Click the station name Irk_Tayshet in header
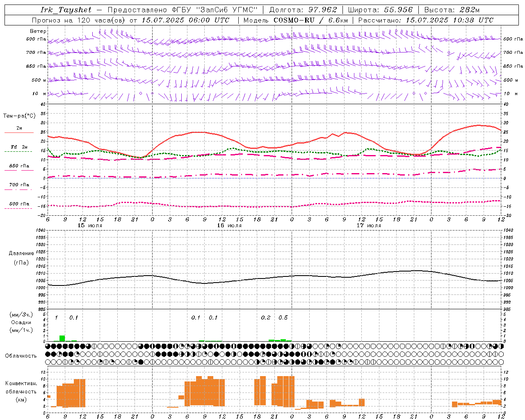The width and height of the screenshot is (525, 420). 66,10
